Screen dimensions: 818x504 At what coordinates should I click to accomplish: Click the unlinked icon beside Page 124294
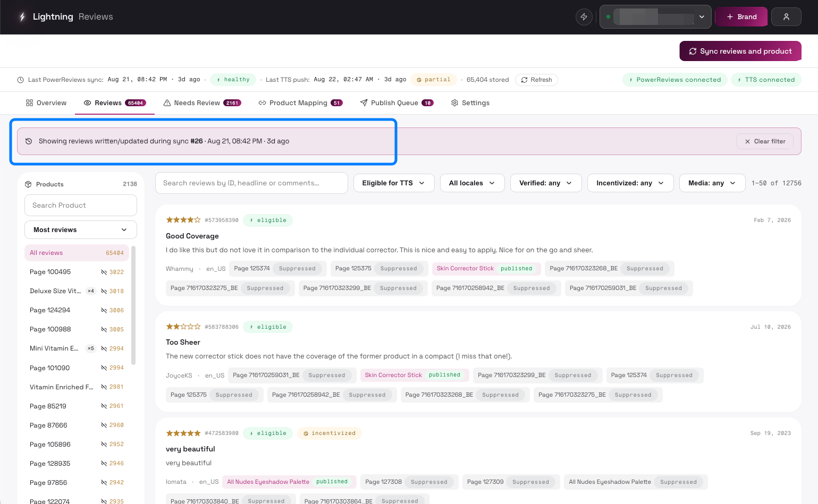(x=104, y=310)
